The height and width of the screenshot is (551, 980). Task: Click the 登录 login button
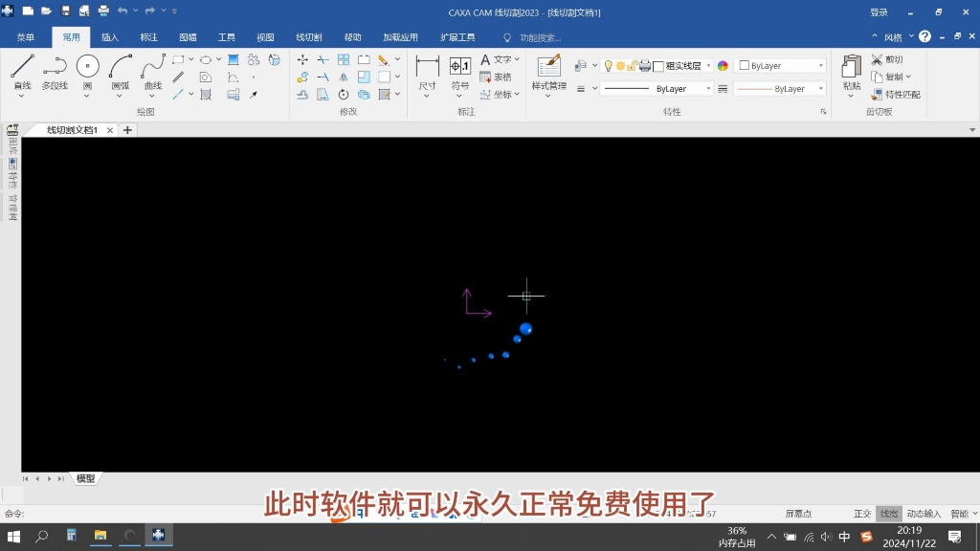point(879,11)
